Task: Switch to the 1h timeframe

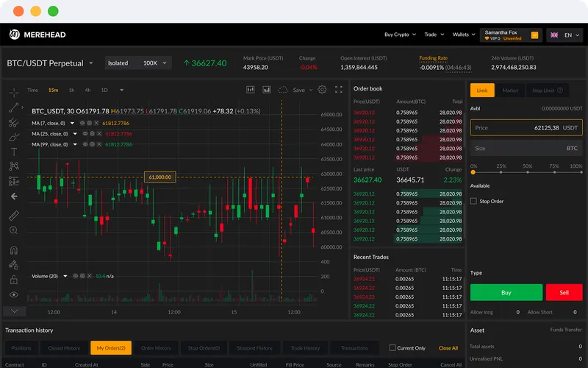Action: pyautogui.click(x=71, y=90)
